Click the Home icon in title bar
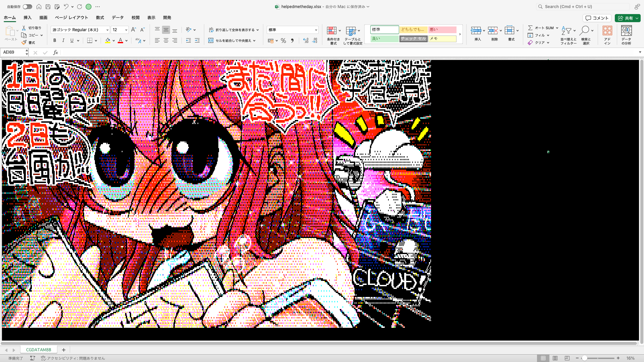The height and width of the screenshot is (362, 644). tap(39, 7)
